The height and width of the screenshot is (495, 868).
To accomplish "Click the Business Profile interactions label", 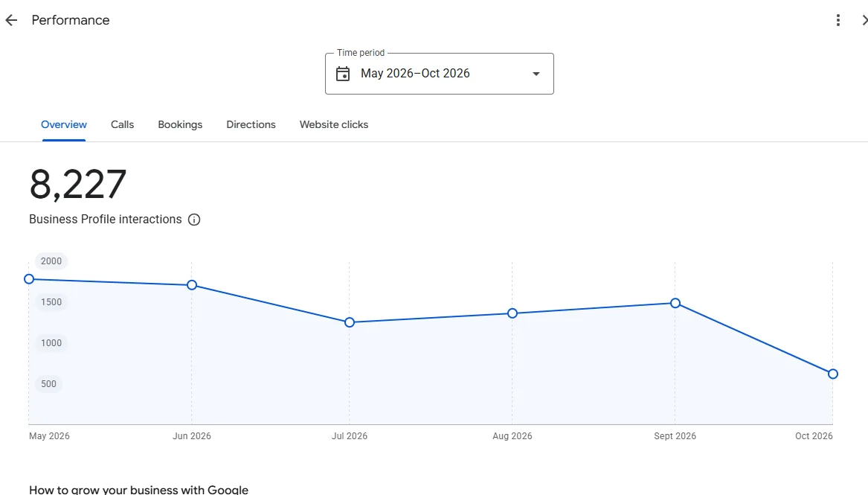I will [x=105, y=220].
